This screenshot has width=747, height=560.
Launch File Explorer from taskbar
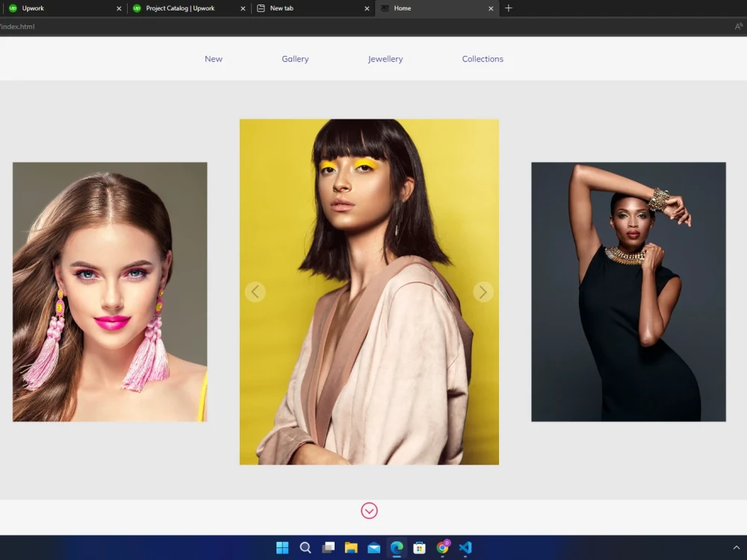351,547
